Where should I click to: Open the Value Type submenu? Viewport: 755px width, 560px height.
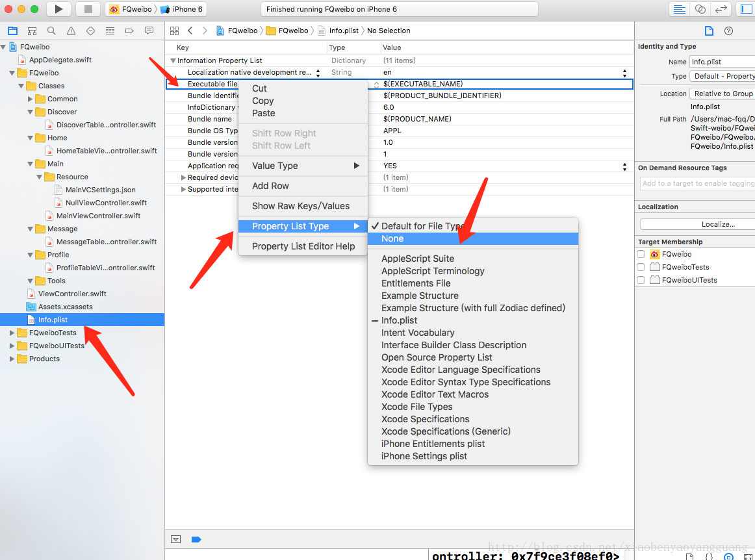pos(303,166)
